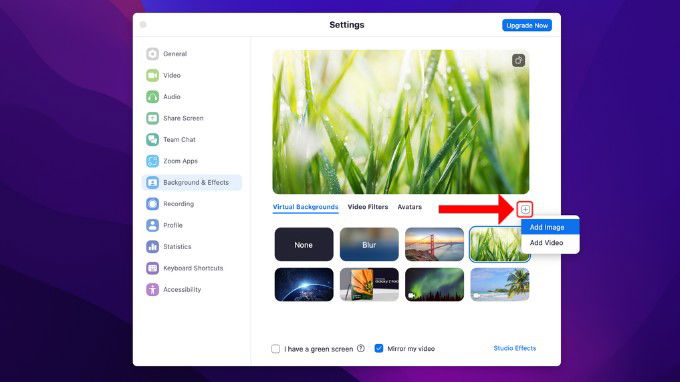Open Recording settings icon

tap(152, 204)
